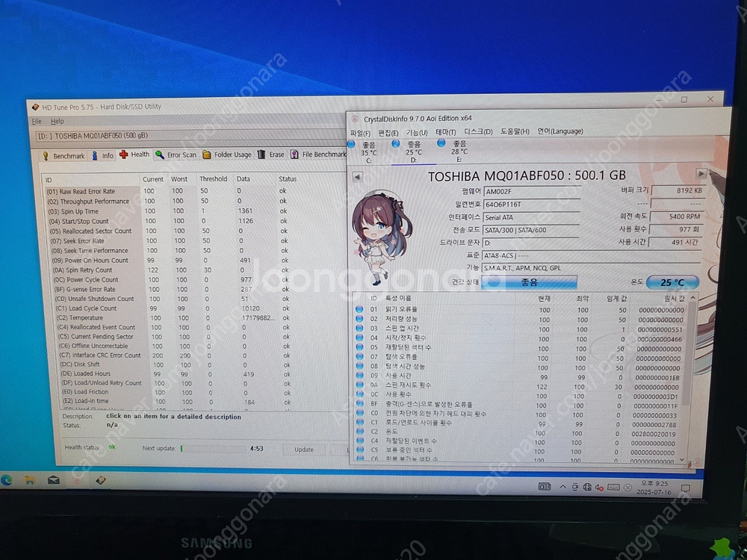
Task: Open the File Benchmark tab
Action: click(317, 154)
